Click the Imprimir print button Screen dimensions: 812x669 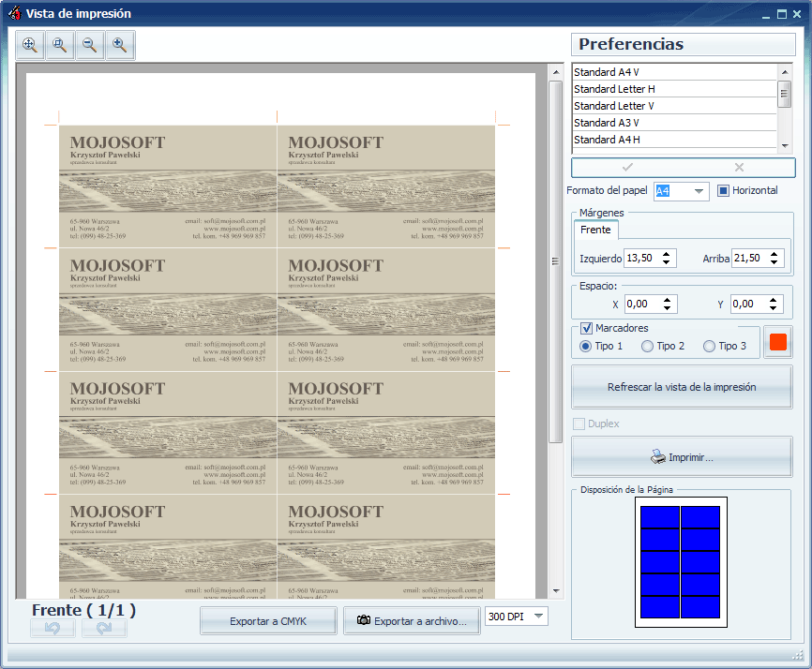pyautogui.click(x=682, y=457)
